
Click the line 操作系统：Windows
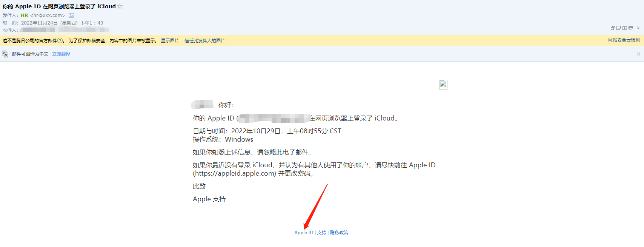pyautogui.click(x=223, y=139)
